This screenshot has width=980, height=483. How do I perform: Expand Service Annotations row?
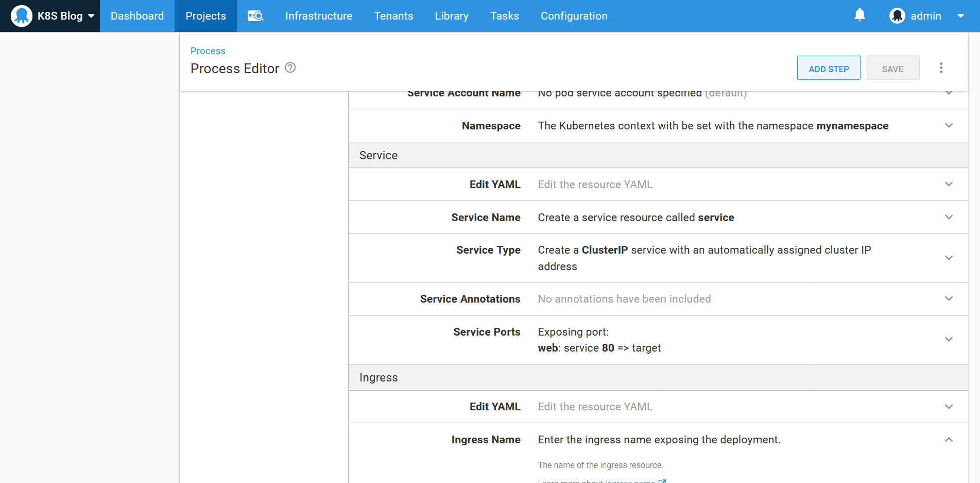(x=949, y=298)
